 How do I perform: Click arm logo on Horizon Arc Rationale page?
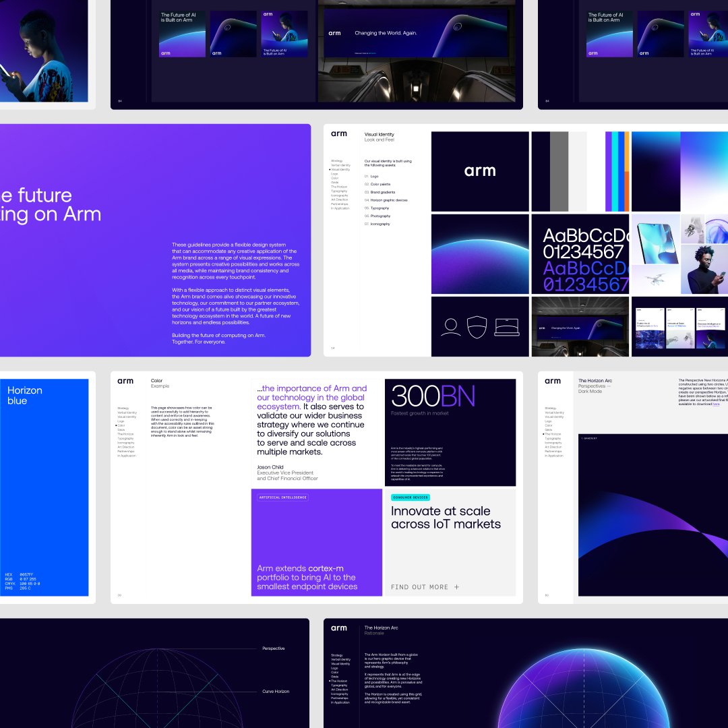tap(339, 628)
